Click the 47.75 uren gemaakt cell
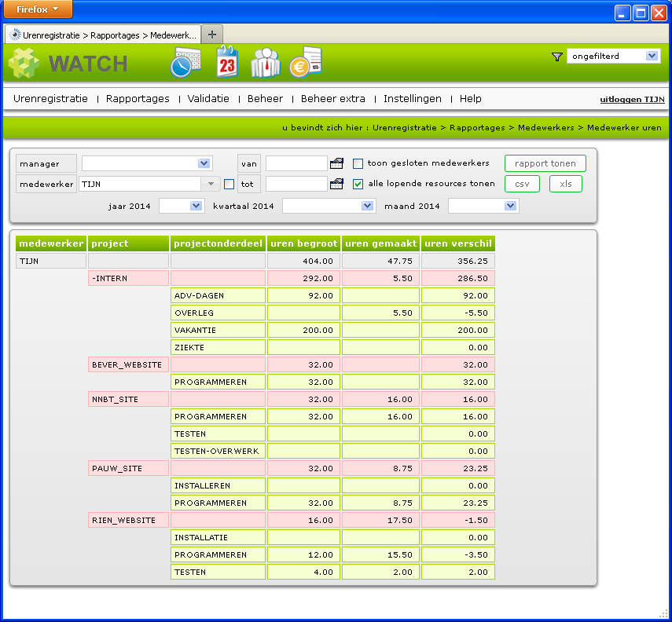 [380, 261]
